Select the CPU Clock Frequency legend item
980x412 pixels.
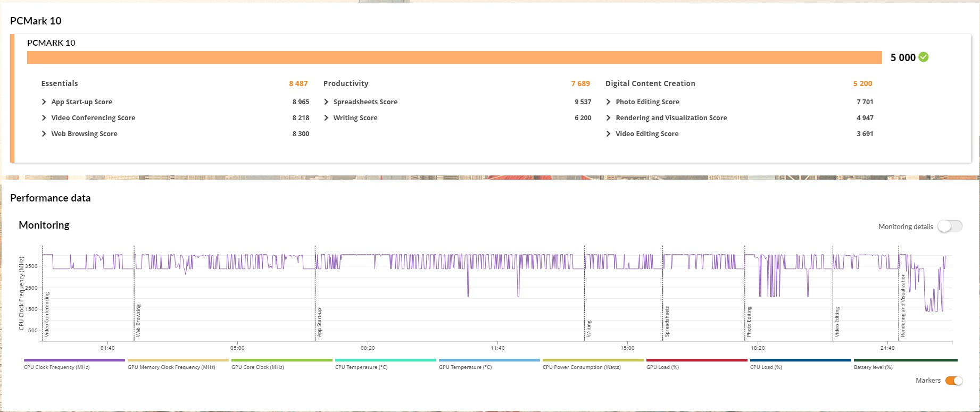pos(74,364)
